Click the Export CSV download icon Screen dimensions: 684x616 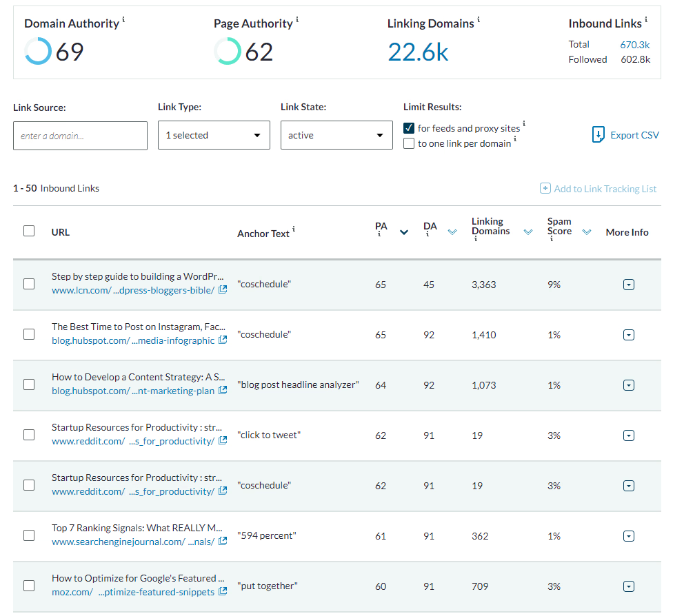(597, 134)
